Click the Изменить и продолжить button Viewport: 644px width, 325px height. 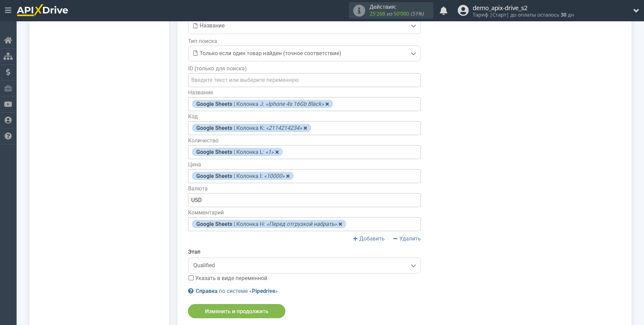(x=237, y=311)
